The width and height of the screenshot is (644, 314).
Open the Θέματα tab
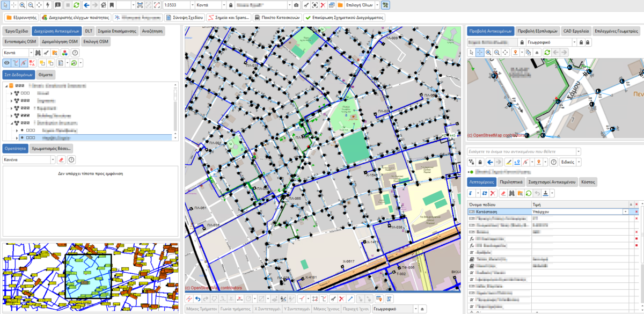pos(46,75)
